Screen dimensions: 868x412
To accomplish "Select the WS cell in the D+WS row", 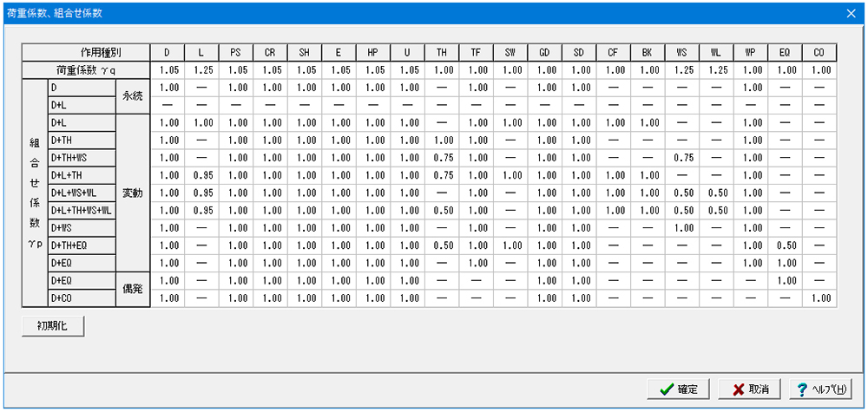I will click(682, 228).
